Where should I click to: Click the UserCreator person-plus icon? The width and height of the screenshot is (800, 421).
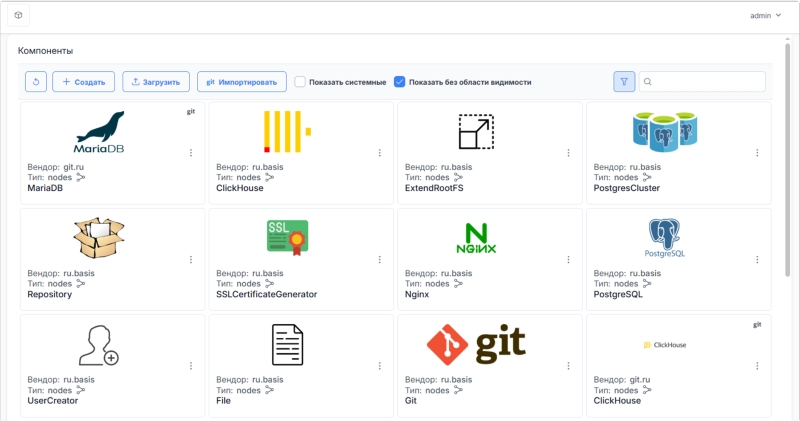99,345
